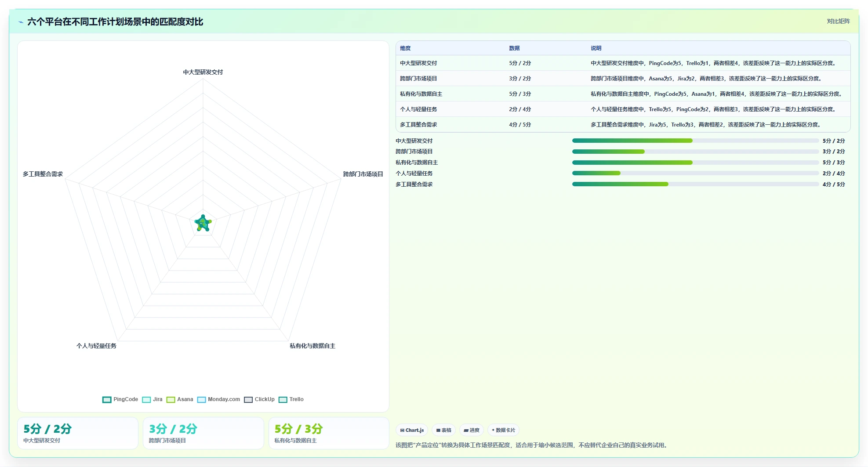Click the 说明 column header
868x467 pixels.
[x=596, y=48]
